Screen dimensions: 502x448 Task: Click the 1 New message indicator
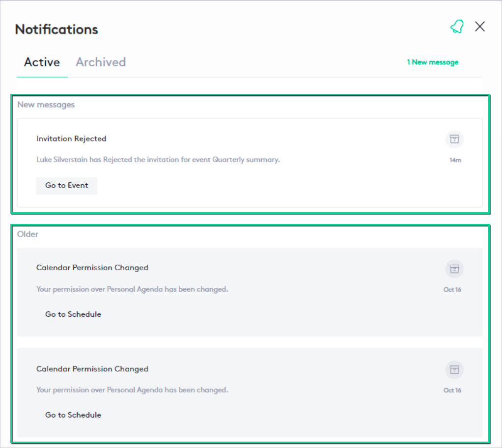pos(432,62)
